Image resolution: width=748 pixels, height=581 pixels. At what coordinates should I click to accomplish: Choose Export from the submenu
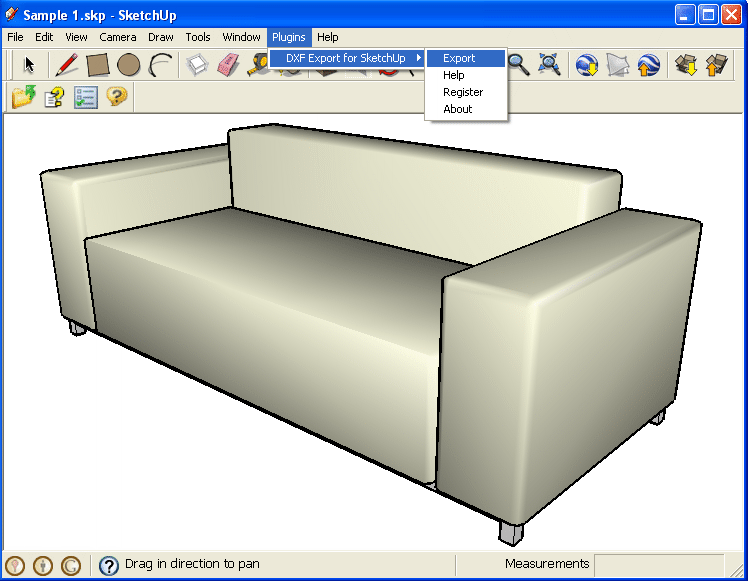pyautogui.click(x=466, y=58)
